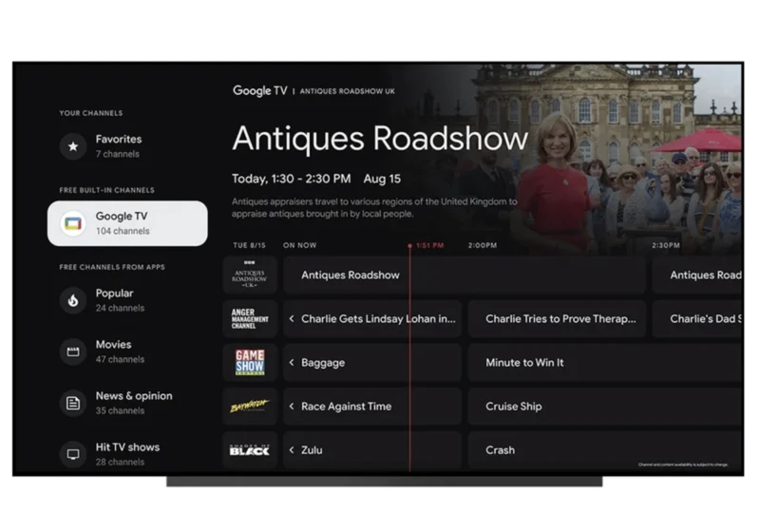Choose the Minute to Win It program
Image resolution: width=760 pixels, height=532 pixels.
click(604, 362)
